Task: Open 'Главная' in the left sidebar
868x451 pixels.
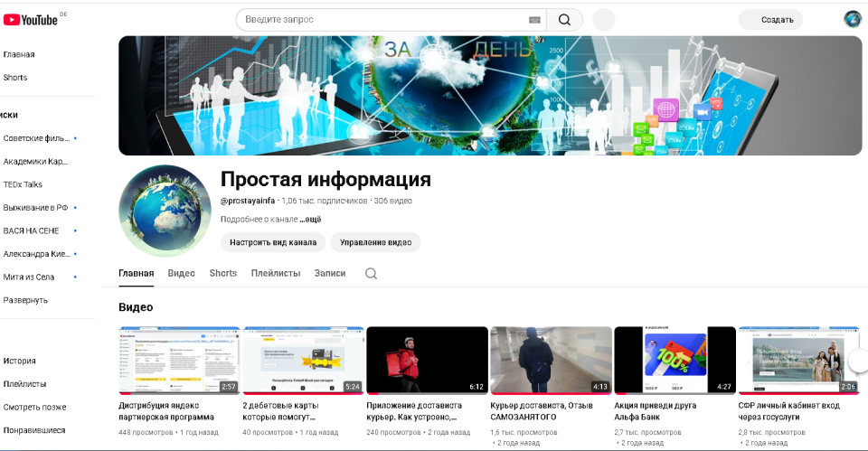Action: pyautogui.click(x=19, y=54)
